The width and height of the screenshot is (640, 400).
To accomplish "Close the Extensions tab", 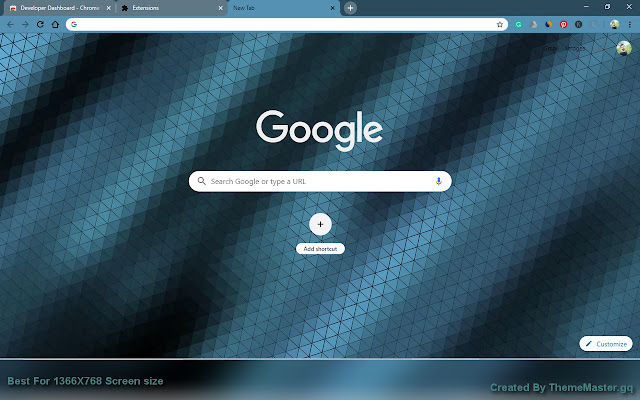I will [x=220, y=8].
